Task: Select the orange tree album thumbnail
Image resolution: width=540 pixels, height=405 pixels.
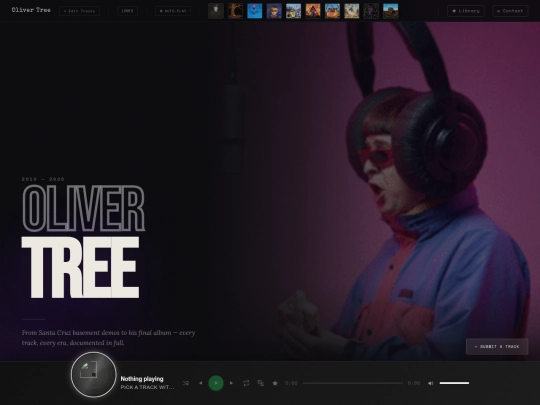Action: pyautogui.click(x=235, y=11)
